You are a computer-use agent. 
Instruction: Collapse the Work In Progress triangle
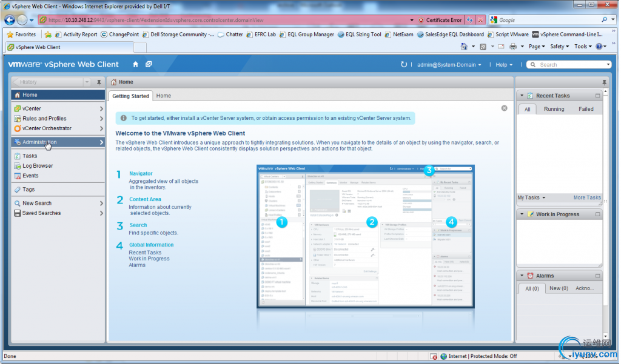(x=522, y=214)
